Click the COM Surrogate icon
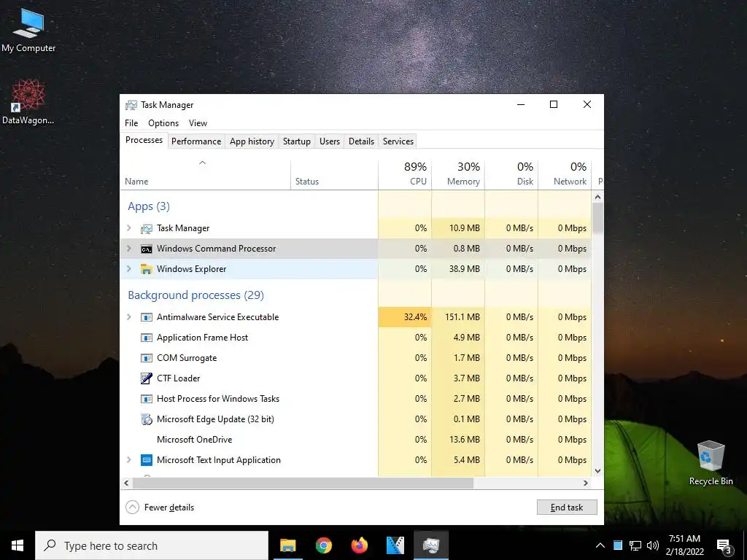Image resolution: width=747 pixels, height=560 pixels. (146, 358)
